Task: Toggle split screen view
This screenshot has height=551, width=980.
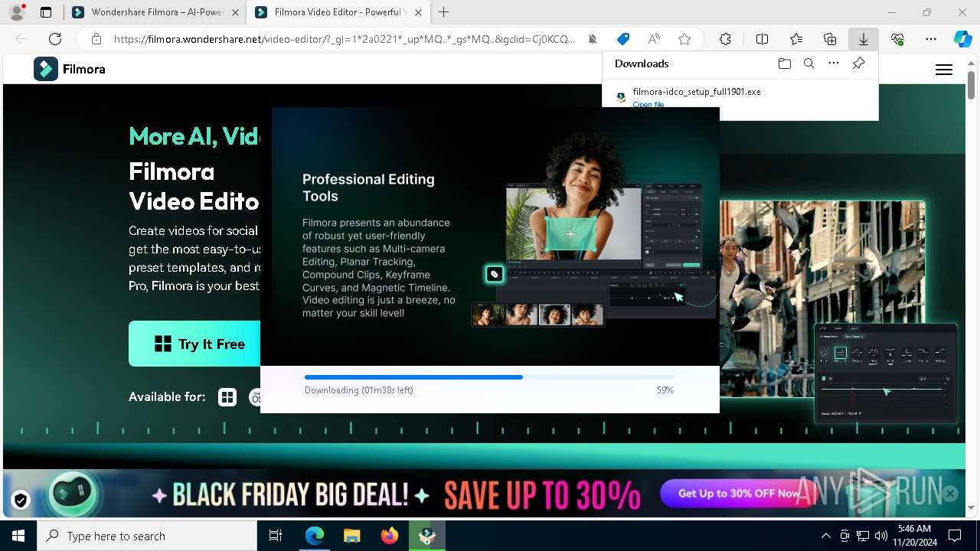Action: pyautogui.click(x=763, y=39)
